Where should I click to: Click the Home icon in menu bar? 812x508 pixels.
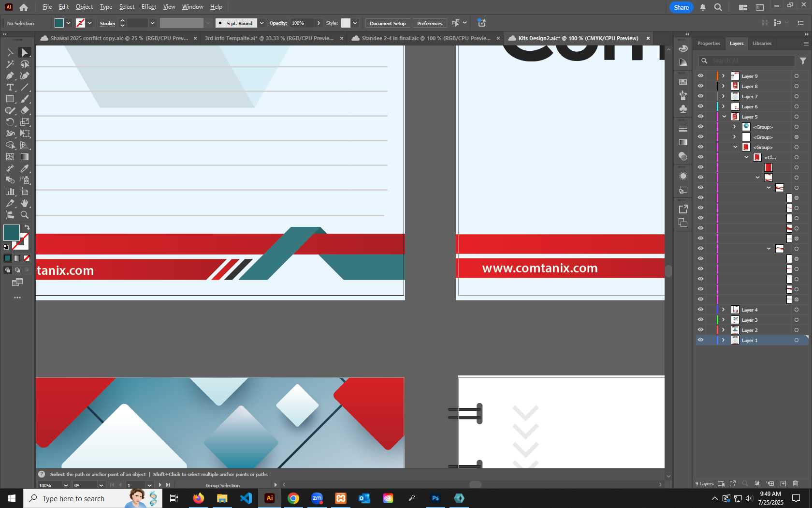24,7
